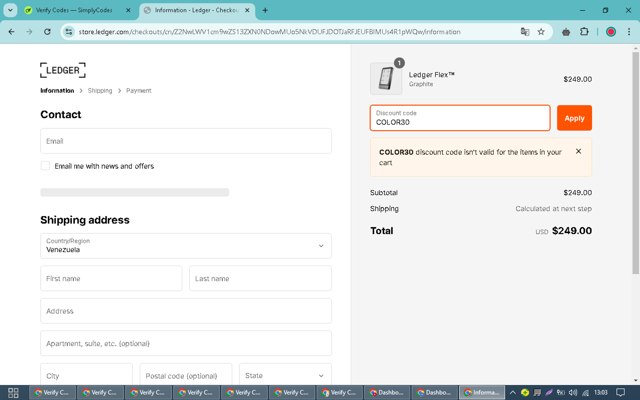
Task: Focus the Email input field
Action: click(x=186, y=141)
